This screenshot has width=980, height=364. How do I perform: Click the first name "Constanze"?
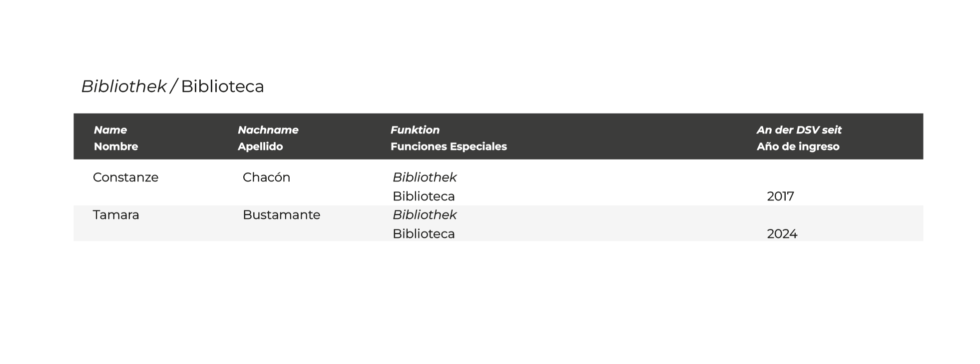(125, 177)
